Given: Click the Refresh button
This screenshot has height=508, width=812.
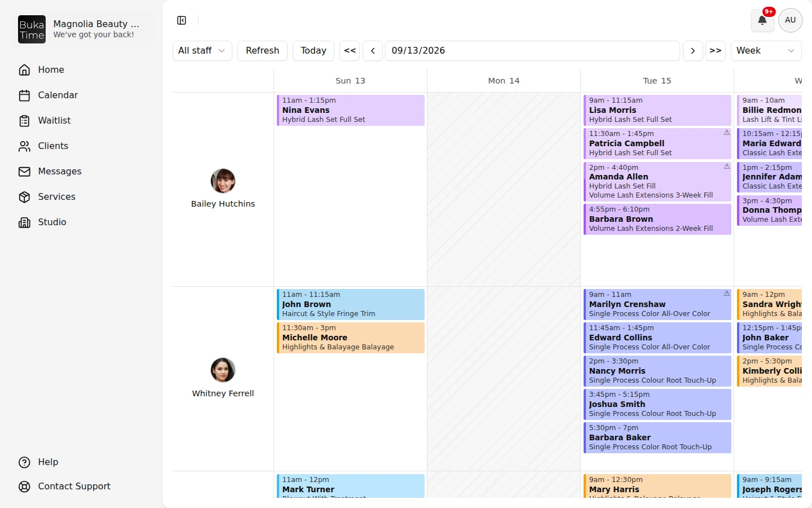Looking at the screenshot, I should point(262,51).
